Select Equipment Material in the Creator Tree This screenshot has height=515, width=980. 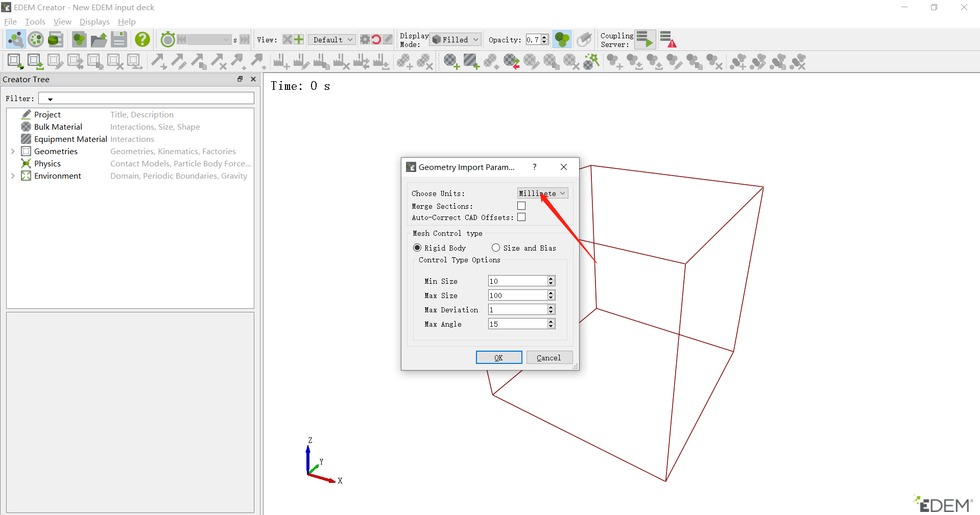click(70, 139)
